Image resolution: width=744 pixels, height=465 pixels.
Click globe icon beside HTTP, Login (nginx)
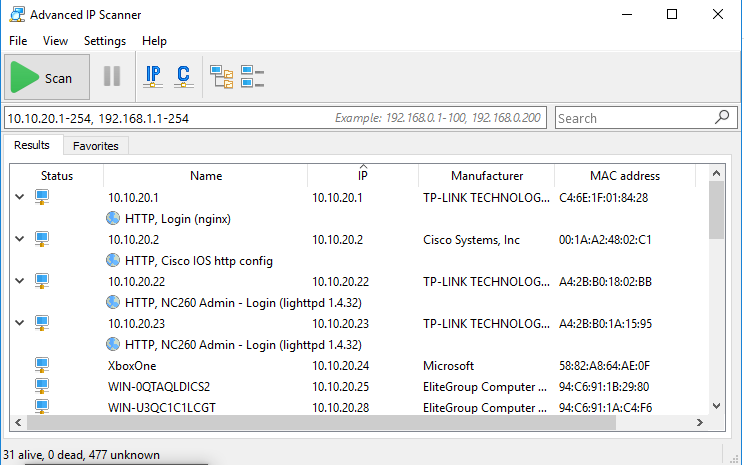pos(113,218)
